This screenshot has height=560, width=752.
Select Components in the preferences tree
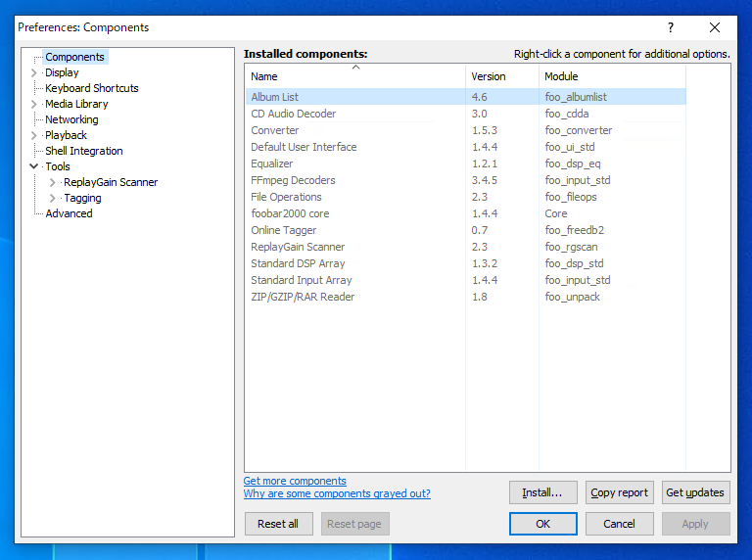point(74,57)
